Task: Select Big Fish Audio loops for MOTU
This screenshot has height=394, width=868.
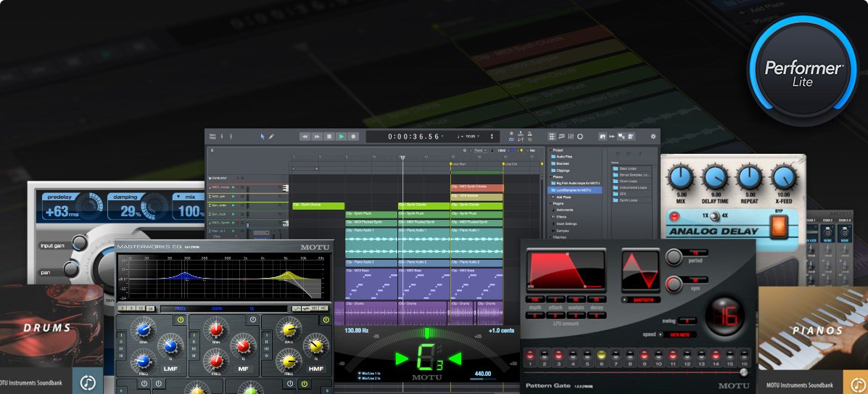Action: (574, 183)
